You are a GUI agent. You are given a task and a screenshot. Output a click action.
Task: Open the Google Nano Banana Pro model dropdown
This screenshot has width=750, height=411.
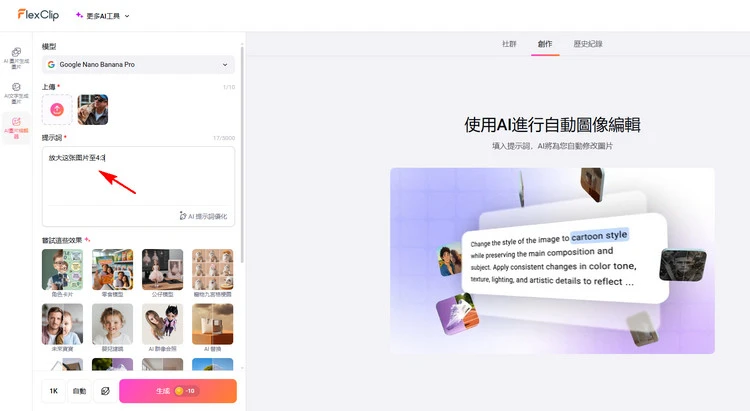(x=138, y=65)
